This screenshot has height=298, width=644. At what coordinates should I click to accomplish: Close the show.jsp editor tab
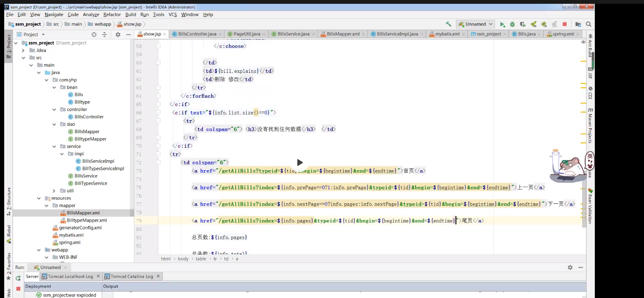click(x=165, y=34)
